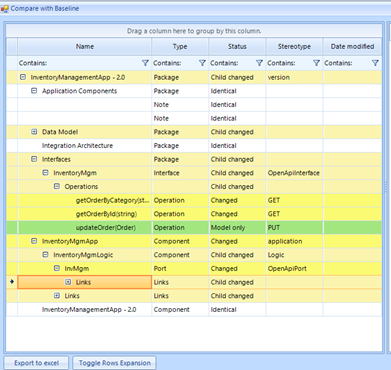Collapse the Application Components node
The image size is (391, 370).
tap(34, 91)
